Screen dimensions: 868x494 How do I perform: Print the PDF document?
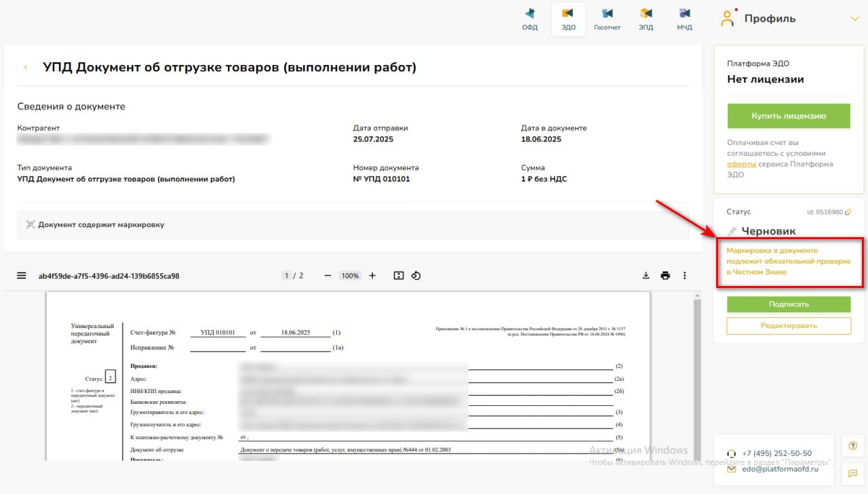coord(665,276)
